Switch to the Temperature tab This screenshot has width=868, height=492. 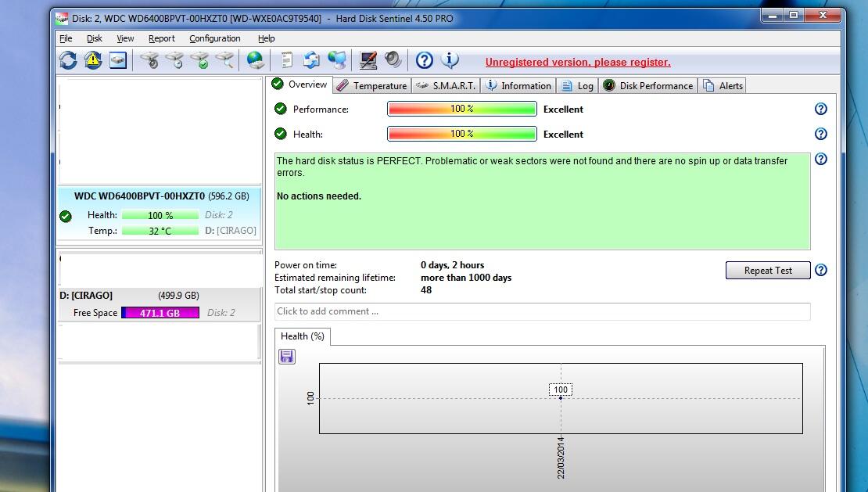[372, 86]
